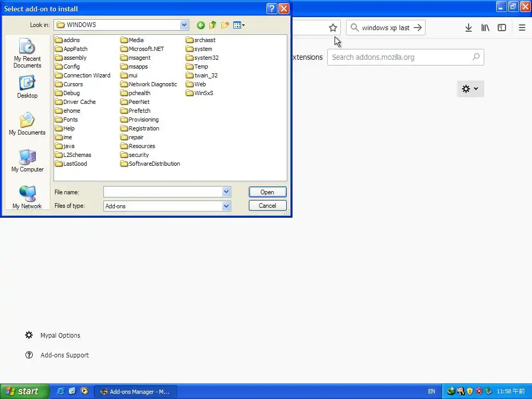Screen dimensions: 532x399
Task: Open the add-ons gear tools menu
Action: pos(470,89)
